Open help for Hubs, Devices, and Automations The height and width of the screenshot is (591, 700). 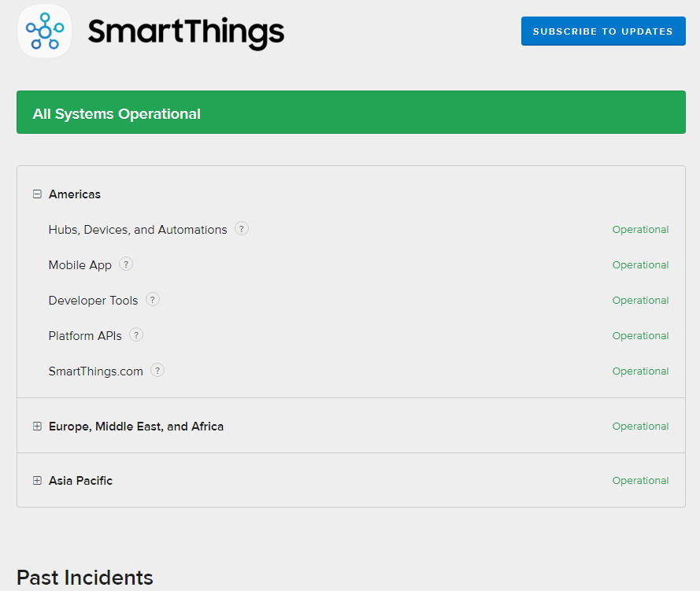(x=242, y=229)
